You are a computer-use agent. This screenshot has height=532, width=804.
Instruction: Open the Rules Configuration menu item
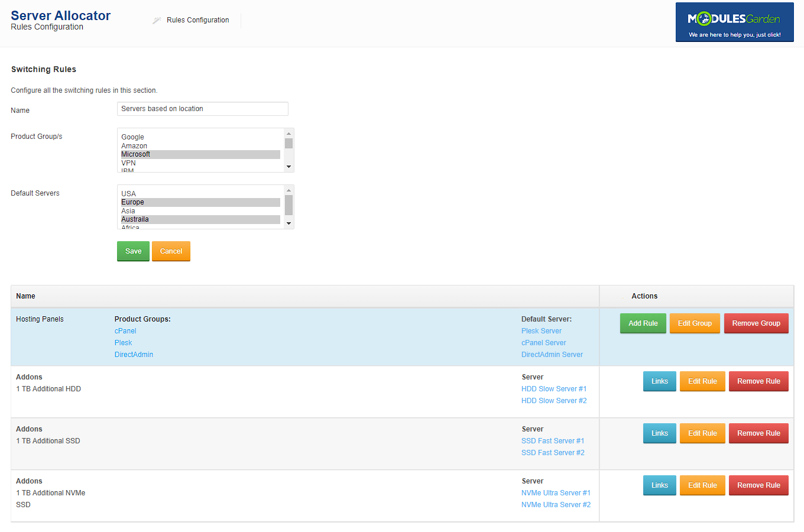[197, 20]
